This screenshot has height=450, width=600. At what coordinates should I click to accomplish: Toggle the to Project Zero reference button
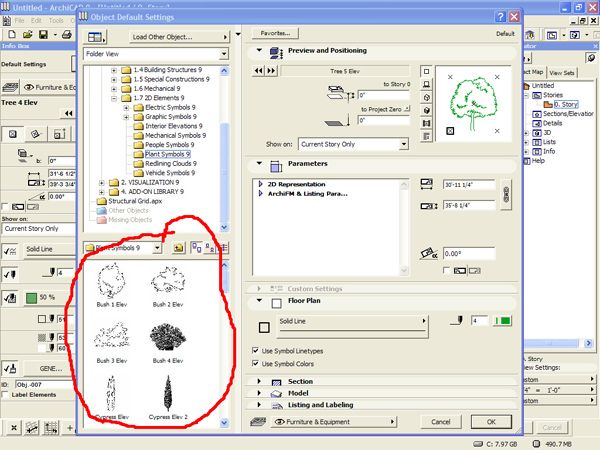click(407, 109)
